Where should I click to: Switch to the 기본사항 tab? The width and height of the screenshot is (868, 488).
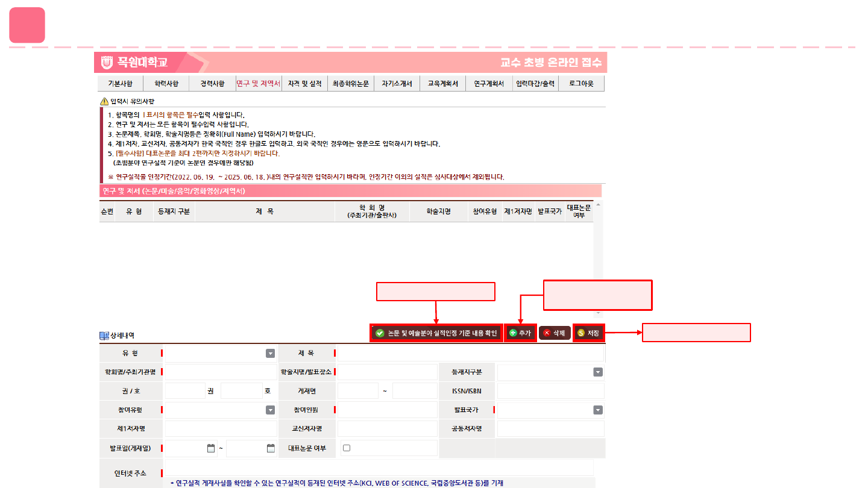120,84
